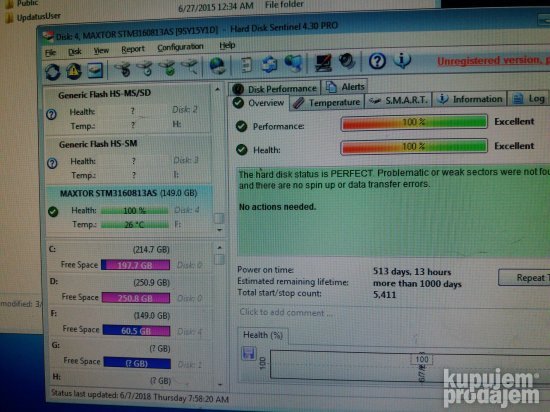Click the Repeat Test button
Viewport: 550px width, 412px height.
524,278
